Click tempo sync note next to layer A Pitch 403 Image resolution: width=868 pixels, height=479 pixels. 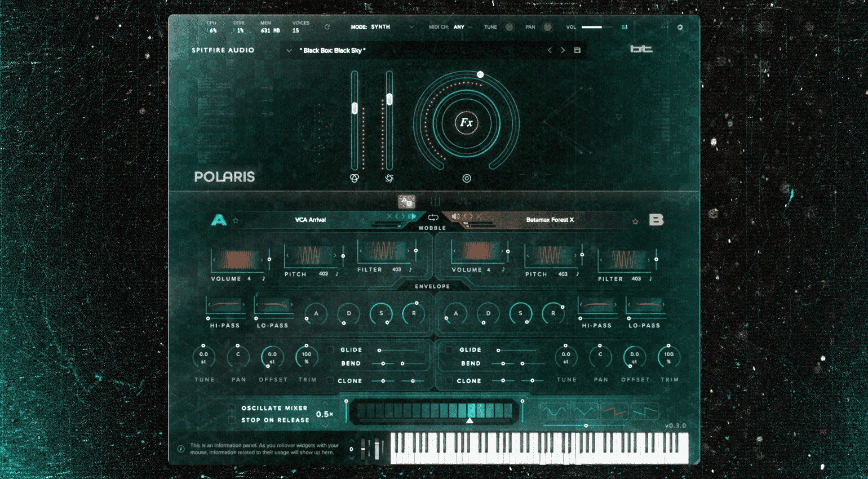337,274
